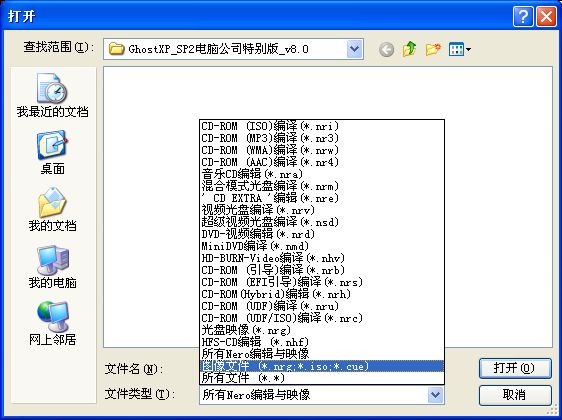The image size is (562, 420).
Task: Expand the 查找范围 folder dropdown
Action: [x=354, y=49]
